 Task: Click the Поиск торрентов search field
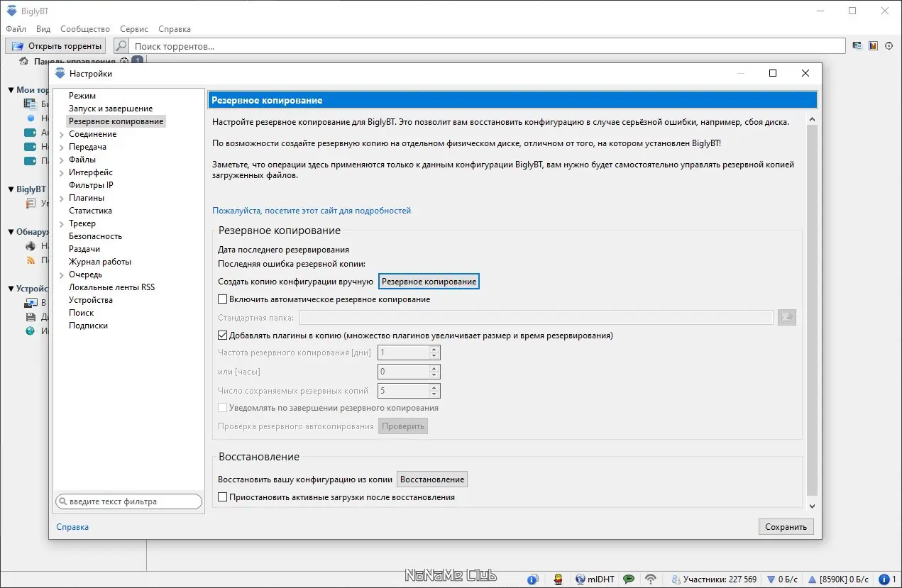pos(489,46)
